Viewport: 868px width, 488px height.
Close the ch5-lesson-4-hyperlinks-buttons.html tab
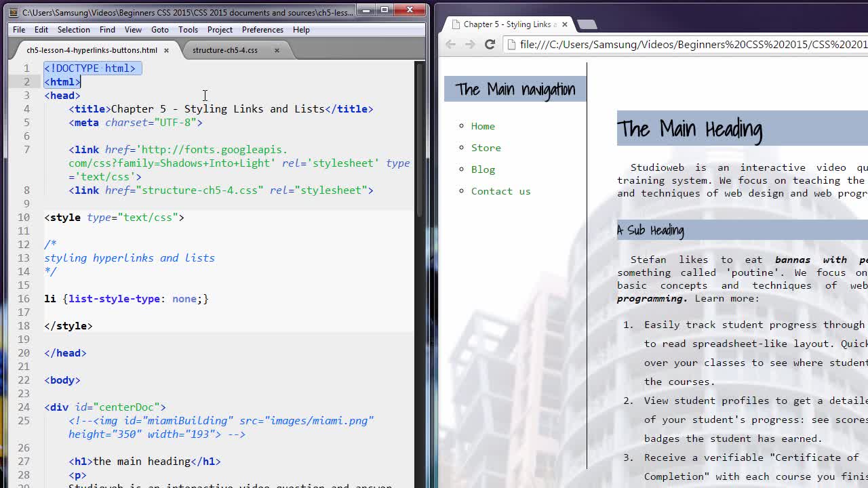pyautogui.click(x=166, y=50)
